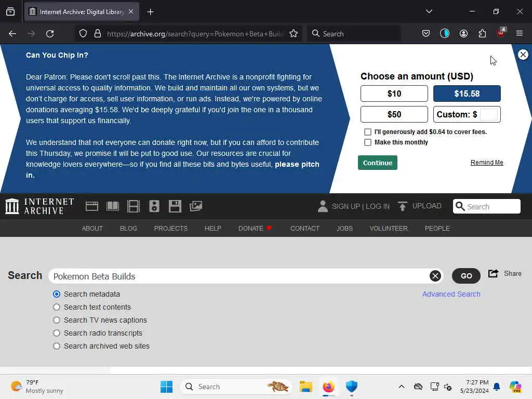Save page to Pocket

pyautogui.click(x=426, y=34)
